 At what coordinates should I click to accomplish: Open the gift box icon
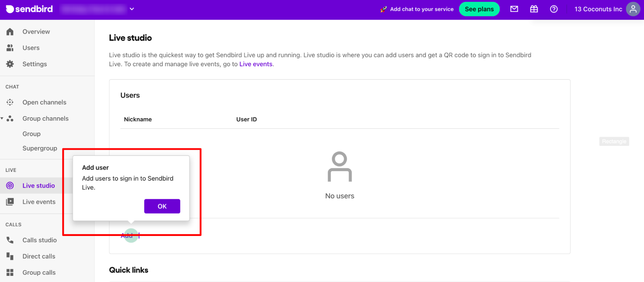pos(534,9)
